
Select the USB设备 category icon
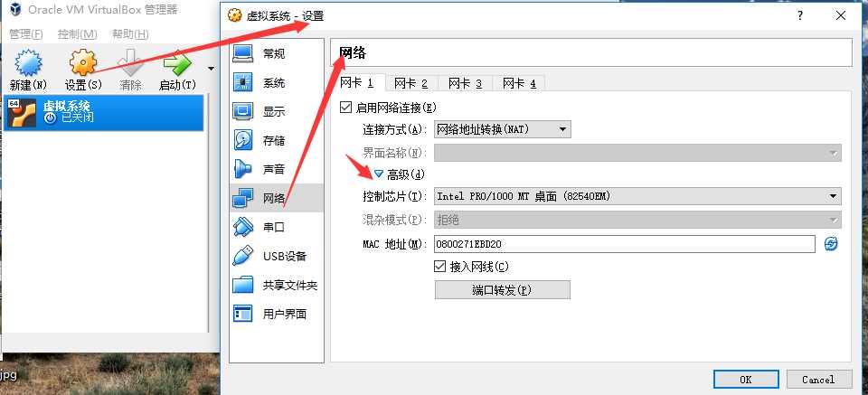[242, 256]
